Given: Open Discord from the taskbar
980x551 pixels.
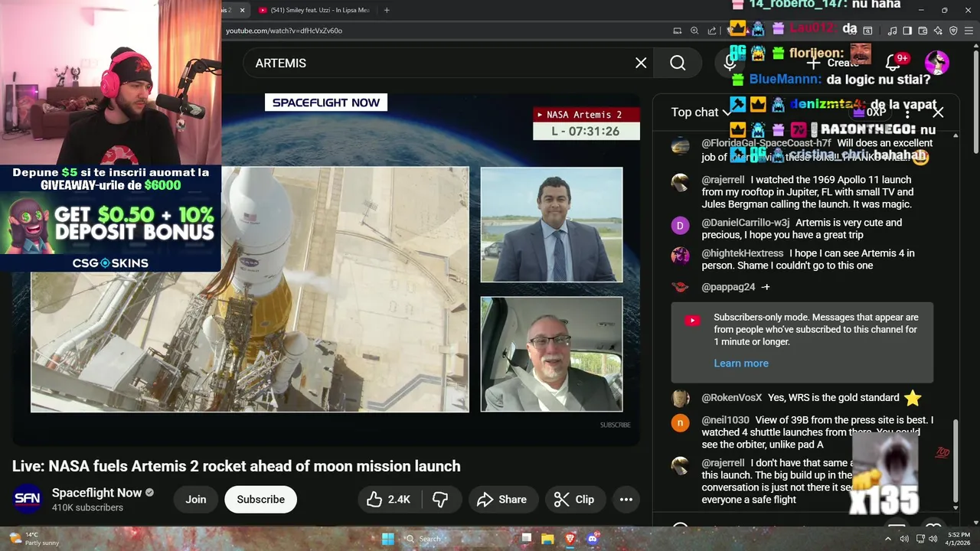Looking at the screenshot, I should [591, 539].
